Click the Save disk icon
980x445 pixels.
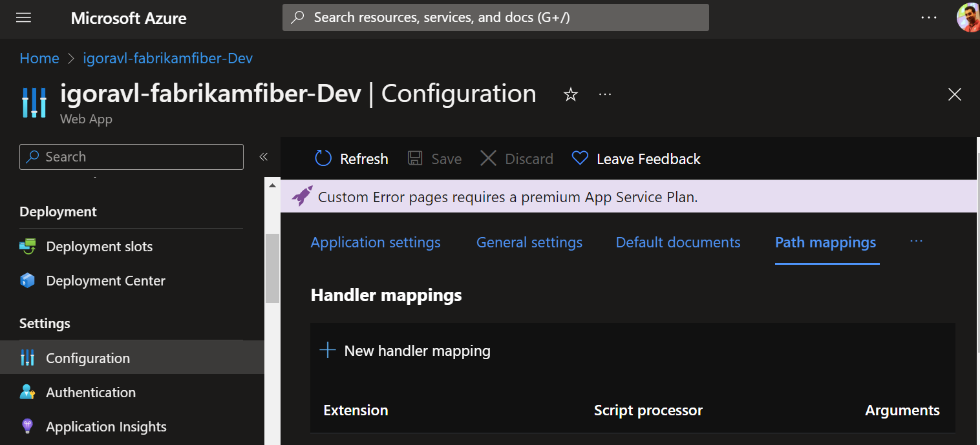[x=415, y=158]
